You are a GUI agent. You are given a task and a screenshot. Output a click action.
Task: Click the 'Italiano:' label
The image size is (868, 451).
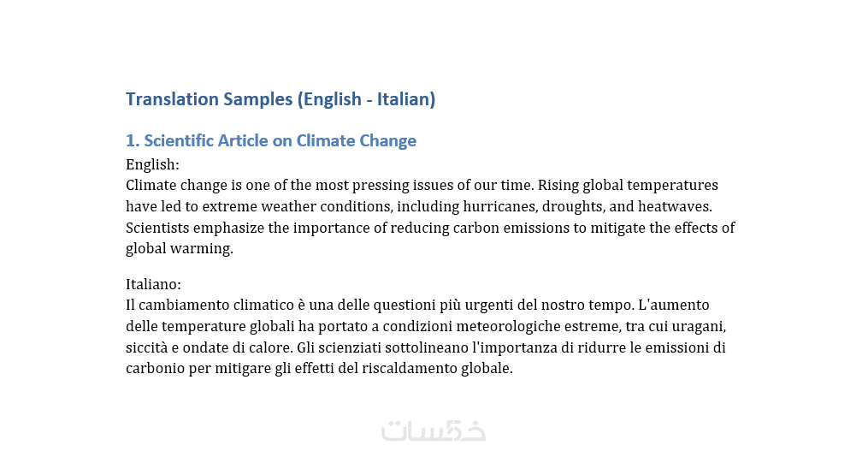point(153,284)
